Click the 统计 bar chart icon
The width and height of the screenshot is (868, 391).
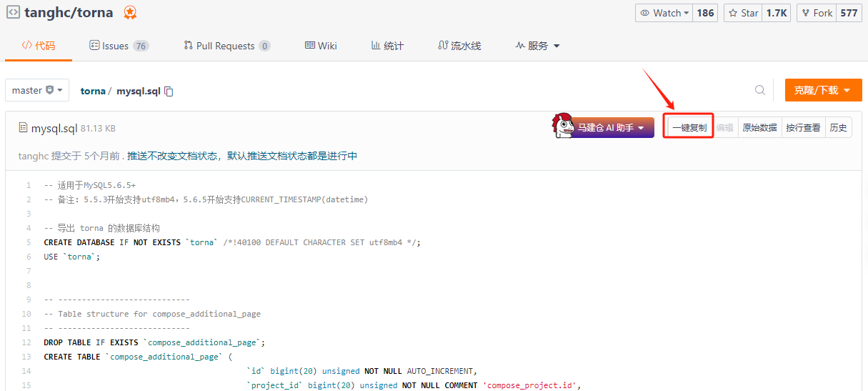coord(376,45)
